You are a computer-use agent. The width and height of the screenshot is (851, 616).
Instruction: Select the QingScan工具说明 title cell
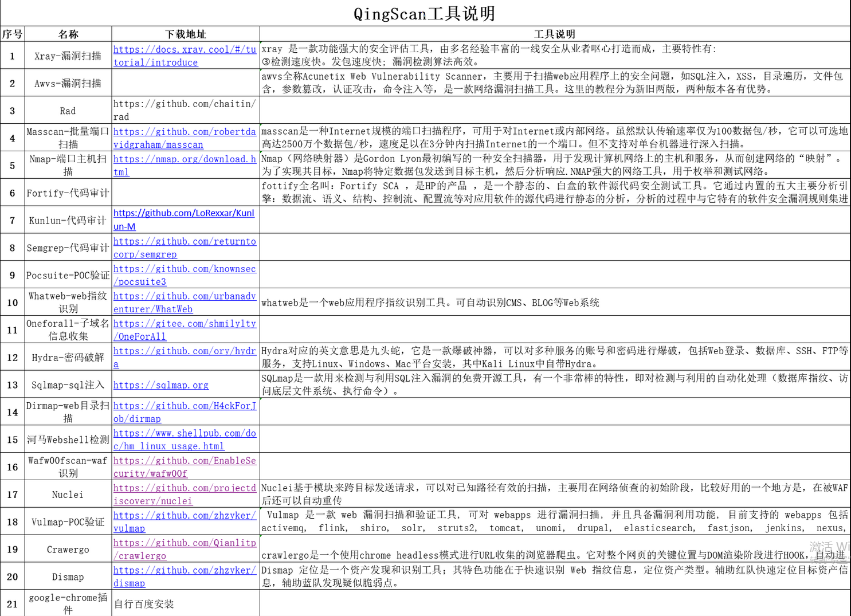424,13
